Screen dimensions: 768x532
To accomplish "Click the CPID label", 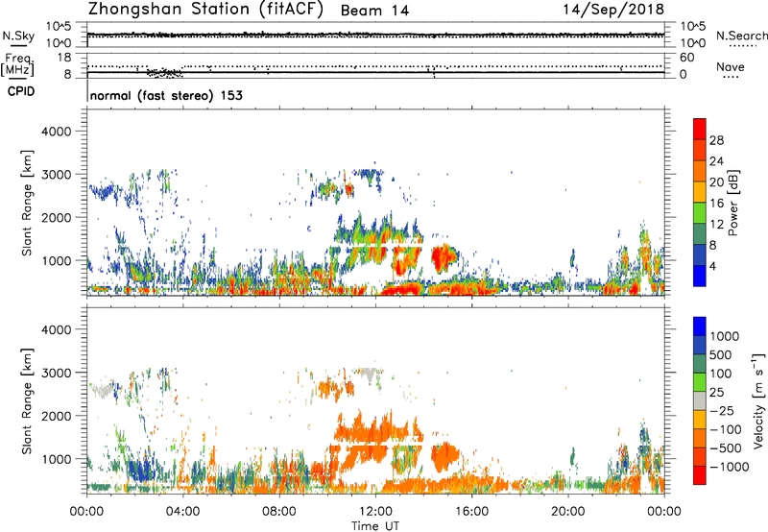I will click(21, 91).
